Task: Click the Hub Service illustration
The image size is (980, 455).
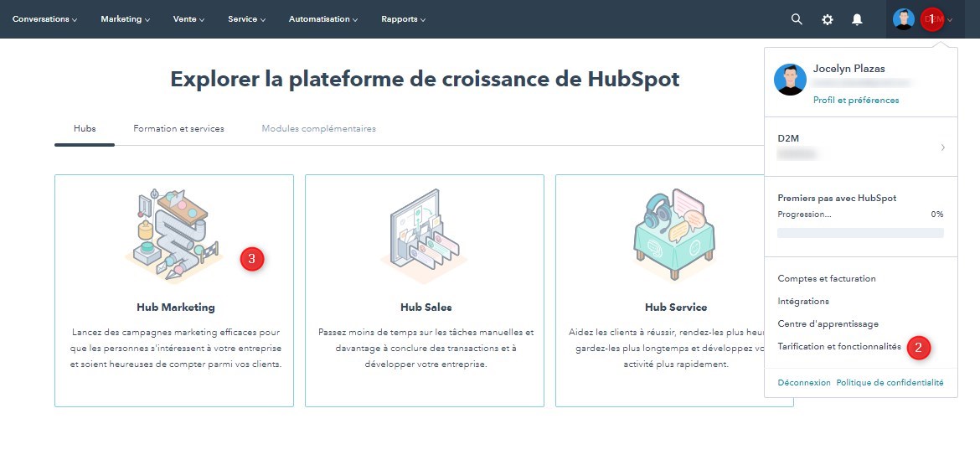Action: tap(673, 234)
